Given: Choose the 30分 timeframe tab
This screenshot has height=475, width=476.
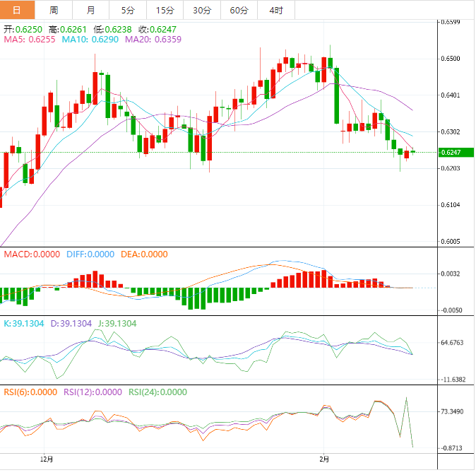Looking at the screenshot, I should coord(201,11).
